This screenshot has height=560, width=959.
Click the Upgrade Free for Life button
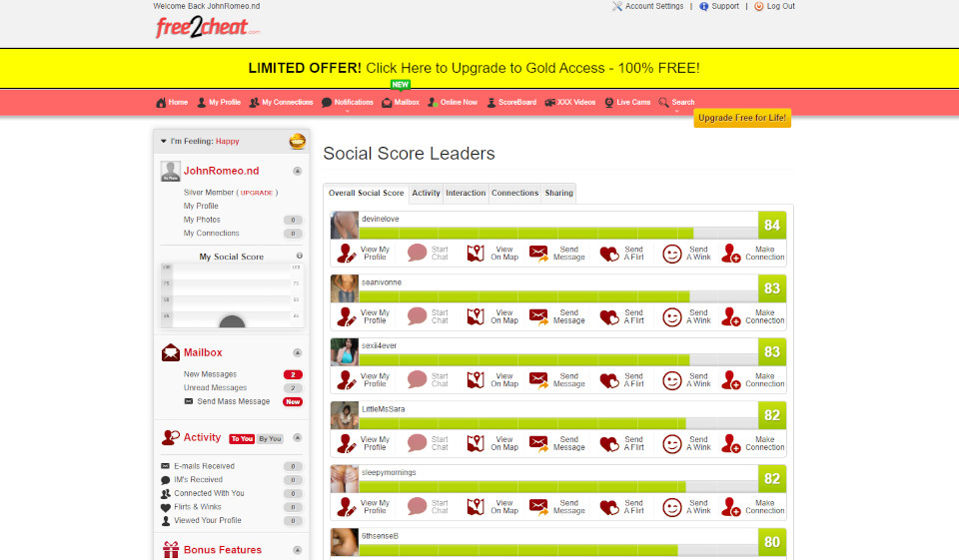coord(742,118)
